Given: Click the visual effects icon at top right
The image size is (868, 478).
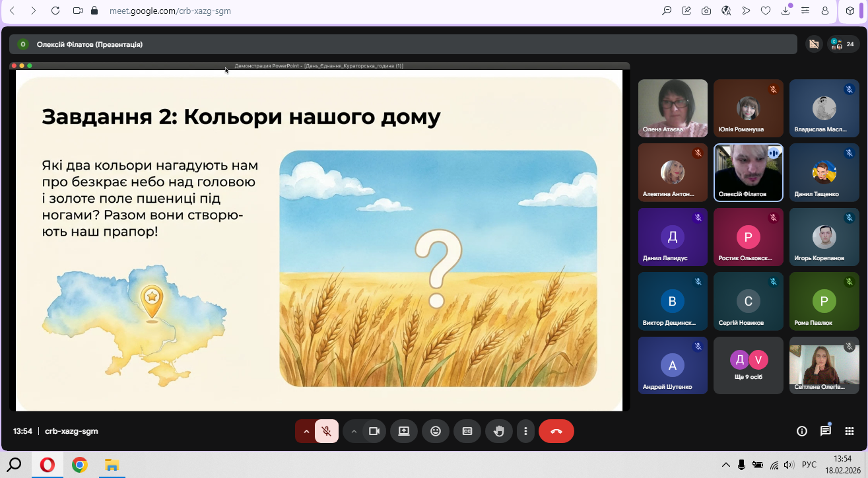Looking at the screenshot, I should (814, 44).
